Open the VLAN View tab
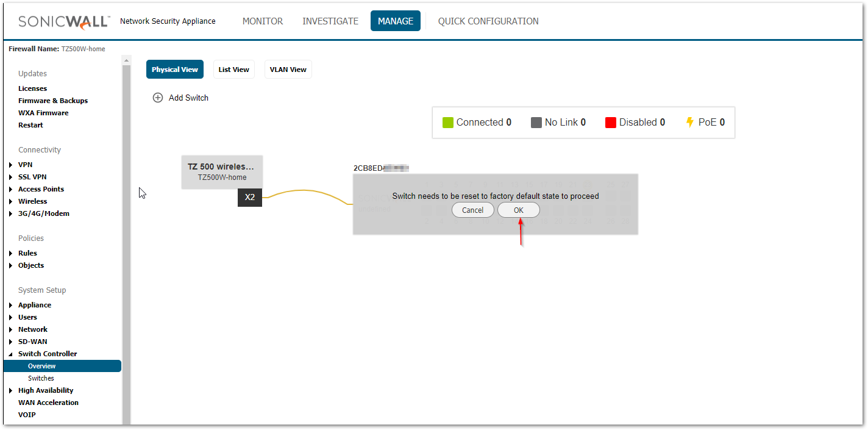The height and width of the screenshot is (430, 868). coord(288,70)
